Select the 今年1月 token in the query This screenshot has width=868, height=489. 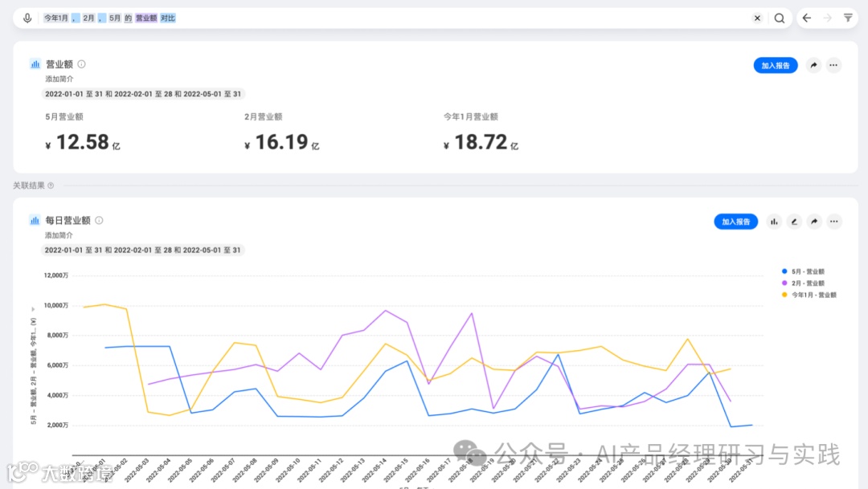click(x=56, y=18)
